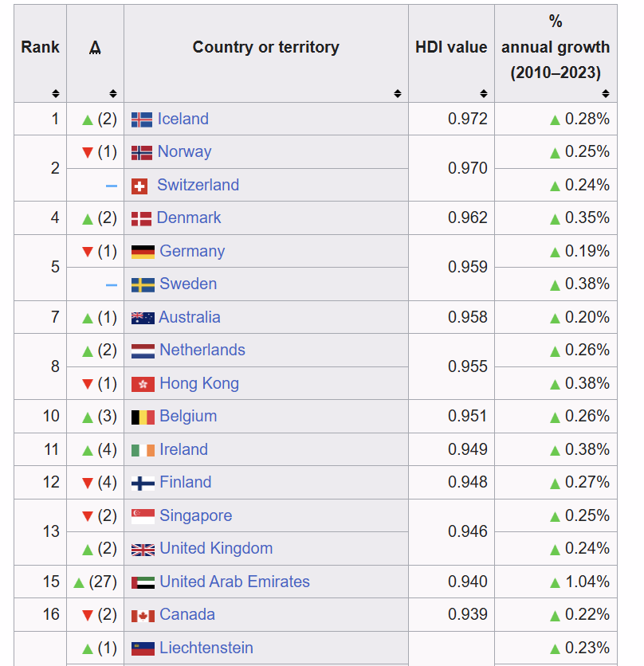Select HDI value 0.959

coord(468,268)
